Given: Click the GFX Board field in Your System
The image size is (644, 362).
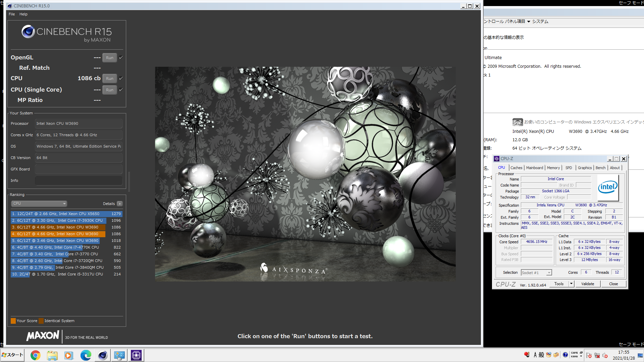Looking at the screenshot, I should 79,169.
